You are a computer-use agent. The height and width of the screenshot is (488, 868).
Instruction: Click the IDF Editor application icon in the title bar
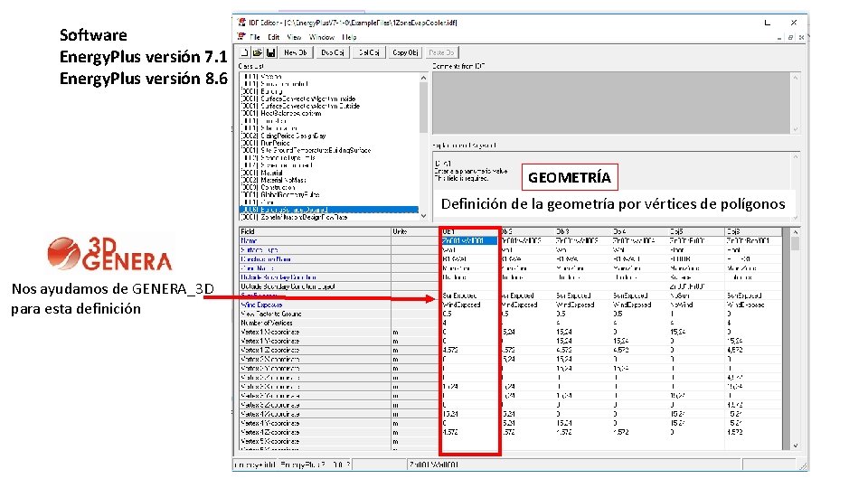click(x=241, y=22)
